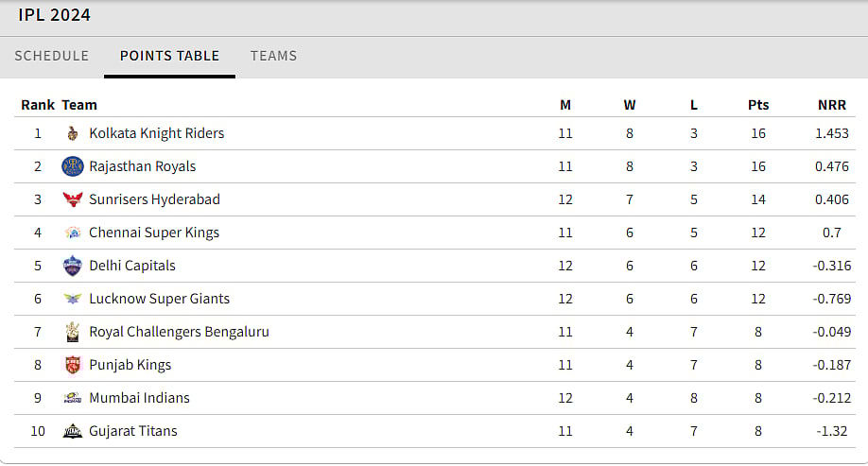Click the Gujarat Titans team logo
This screenshot has width=868, height=466.
[73, 431]
